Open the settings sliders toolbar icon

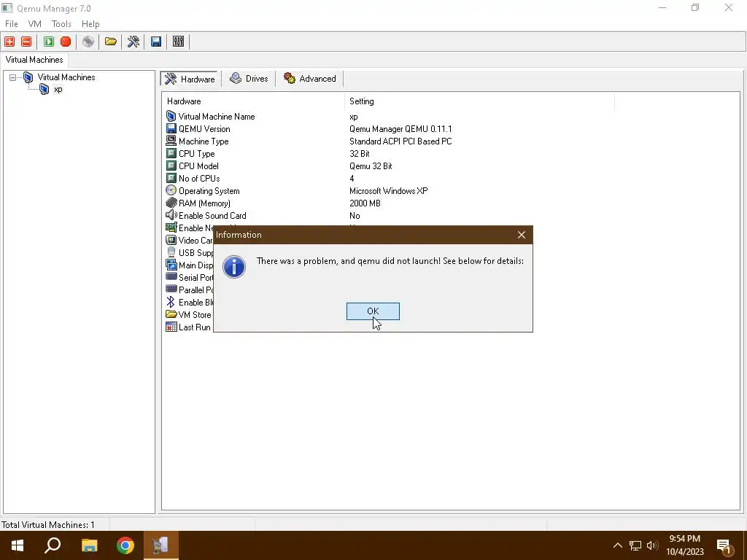click(x=178, y=42)
